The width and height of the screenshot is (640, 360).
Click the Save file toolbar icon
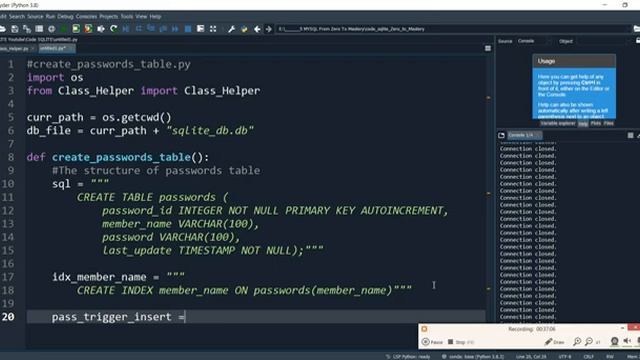tap(15, 29)
